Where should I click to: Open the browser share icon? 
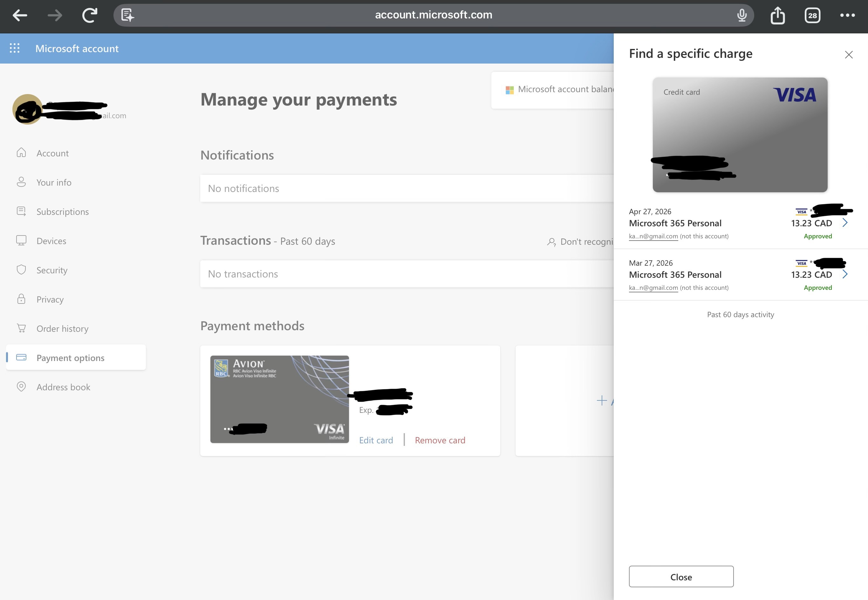[777, 16]
